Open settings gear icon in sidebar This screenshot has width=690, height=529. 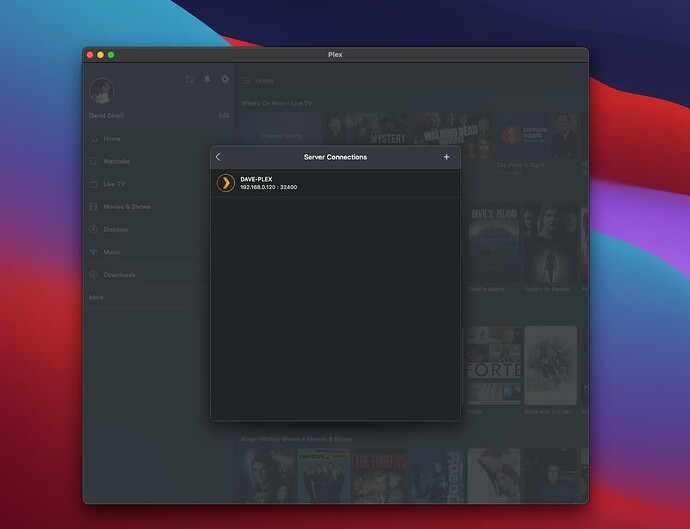[x=225, y=79]
